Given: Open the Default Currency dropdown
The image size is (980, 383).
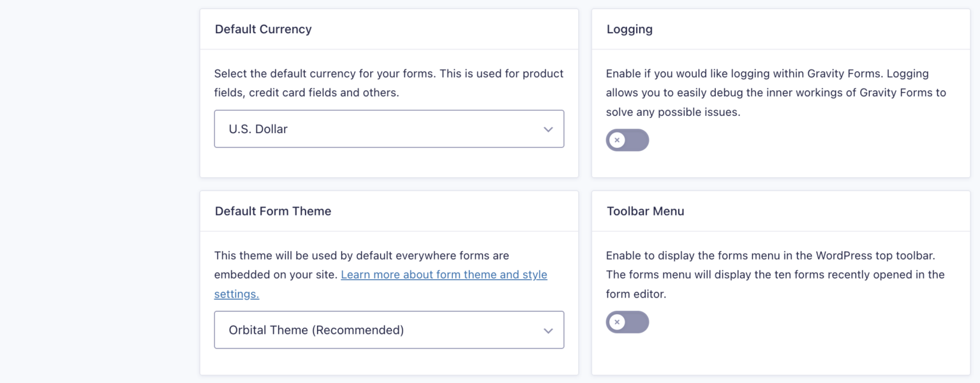Looking at the screenshot, I should pos(389,129).
